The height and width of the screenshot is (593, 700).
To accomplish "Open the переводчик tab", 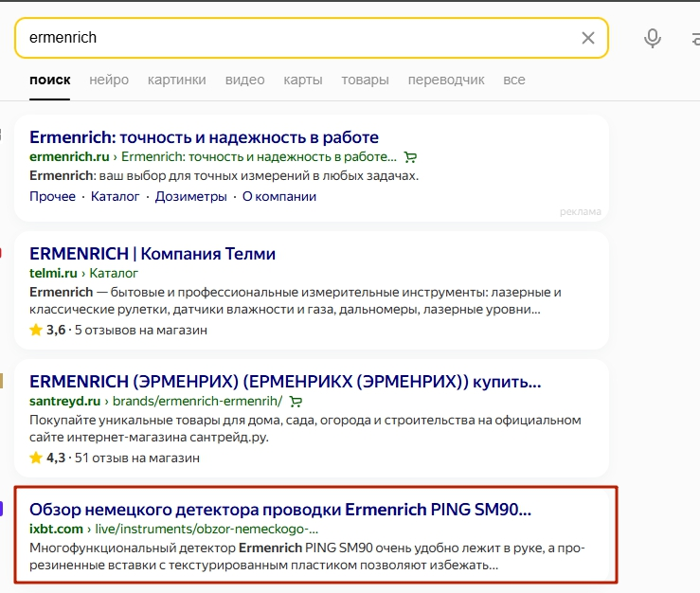I will pyautogui.click(x=446, y=80).
